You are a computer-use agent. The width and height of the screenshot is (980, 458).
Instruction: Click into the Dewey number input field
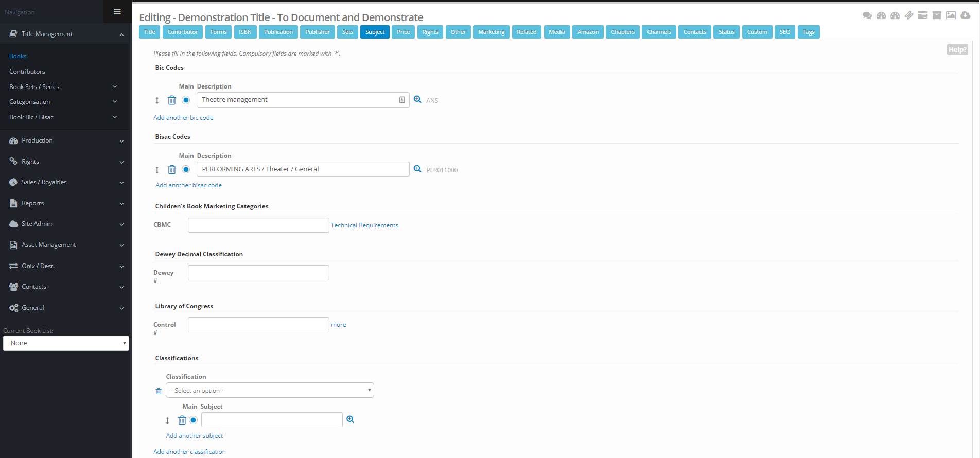(258, 273)
